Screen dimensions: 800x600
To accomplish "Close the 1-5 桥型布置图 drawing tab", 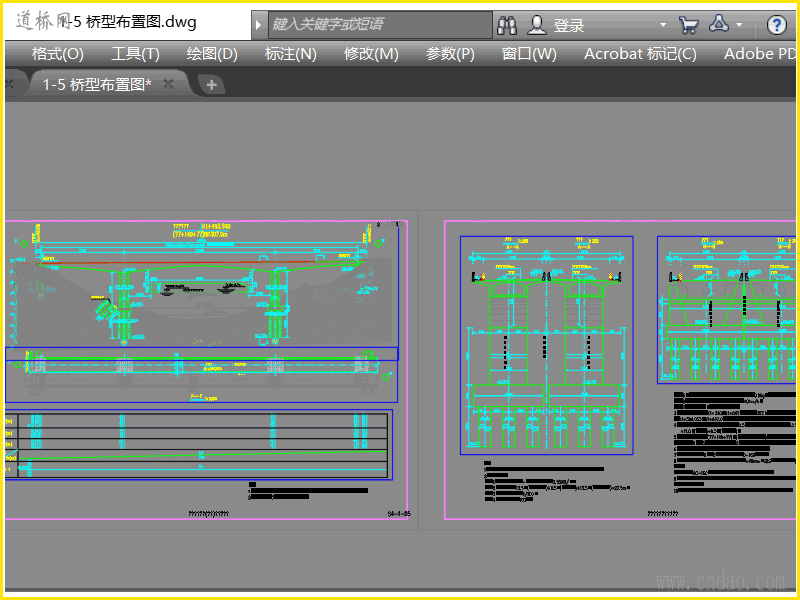I will click(168, 84).
